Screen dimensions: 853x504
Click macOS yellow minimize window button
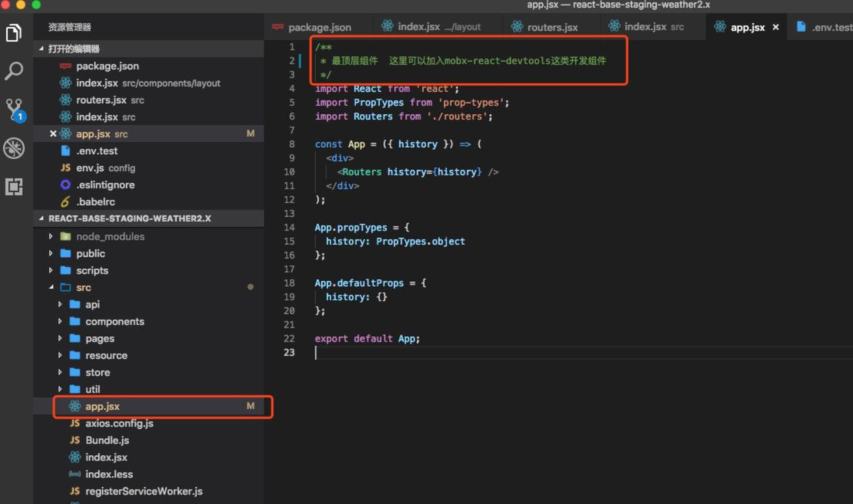point(21,5)
